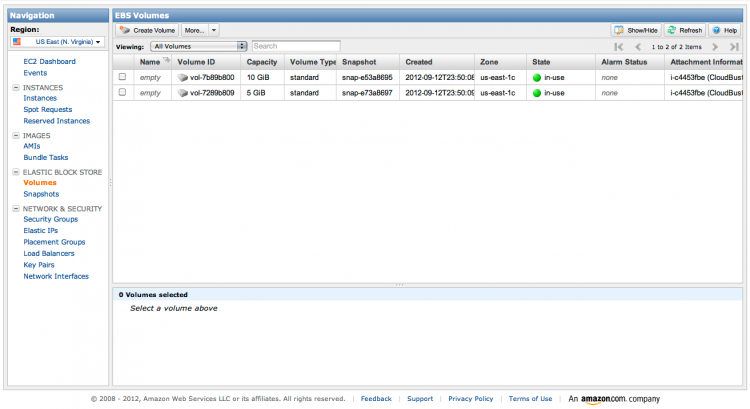Click the US flag region icon

[x=17, y=42]
